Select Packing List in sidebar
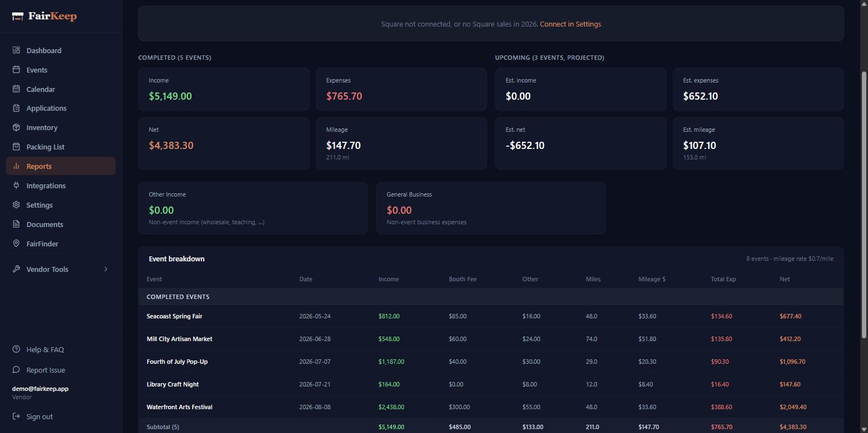Image resolution: width=868 pixels, height=433 pixels. pos(61,147)
